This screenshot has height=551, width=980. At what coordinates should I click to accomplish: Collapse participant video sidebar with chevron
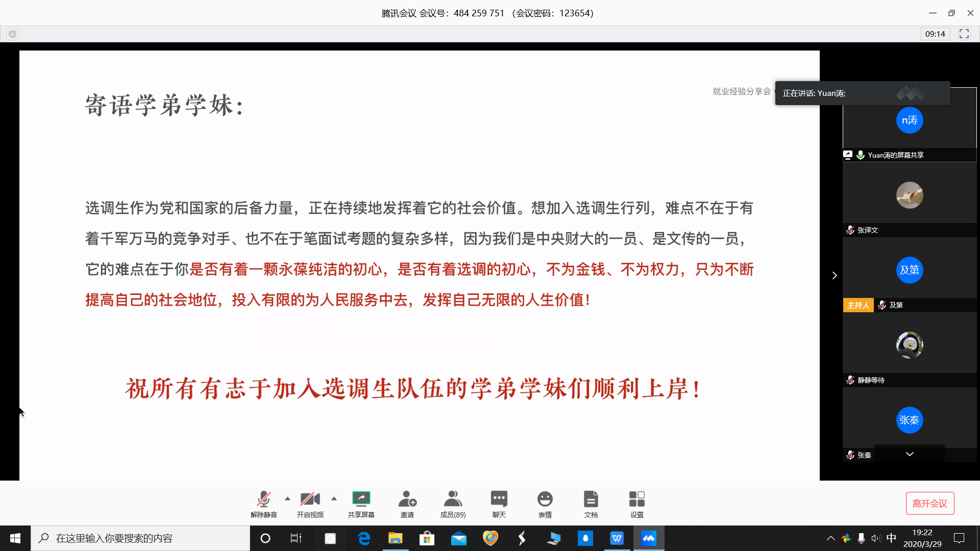tap(835, 275)
